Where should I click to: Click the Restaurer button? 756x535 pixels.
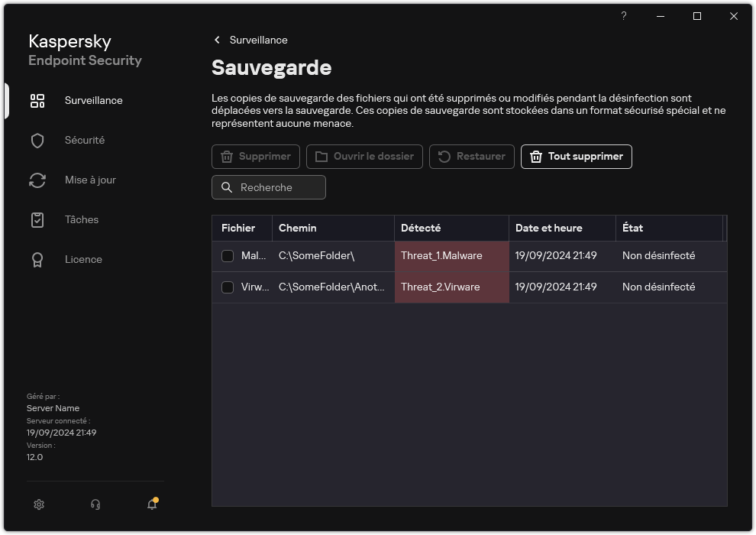tap(471, 157)
